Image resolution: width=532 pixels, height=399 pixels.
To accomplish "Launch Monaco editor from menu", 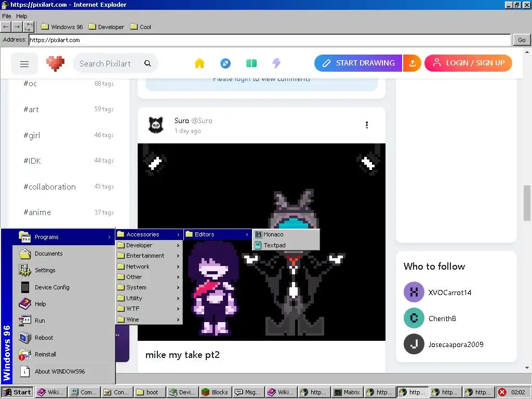I will coord(286,234).
